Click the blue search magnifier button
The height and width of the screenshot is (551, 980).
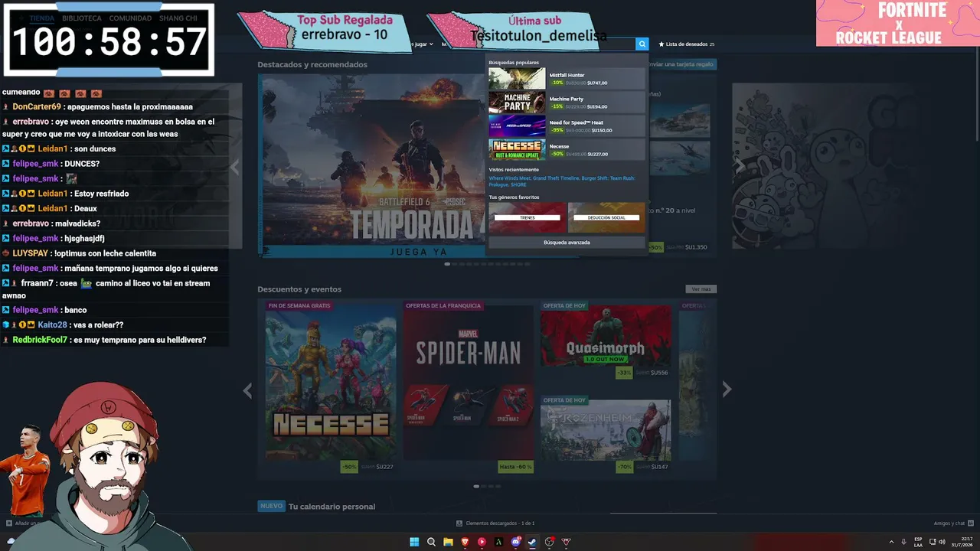click(x=642, y=44)
